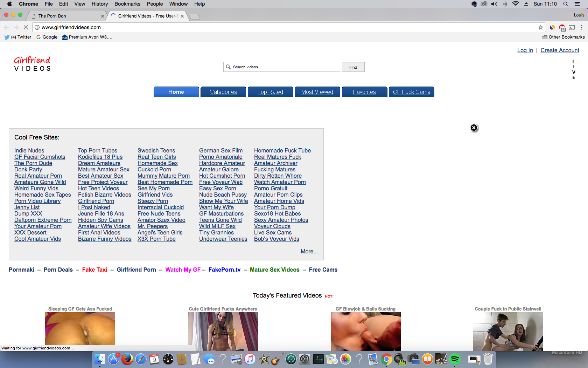Viewport: 588px width, 368px height.
Task: Launch App Store from the dock
Action: tap(114, 359)
